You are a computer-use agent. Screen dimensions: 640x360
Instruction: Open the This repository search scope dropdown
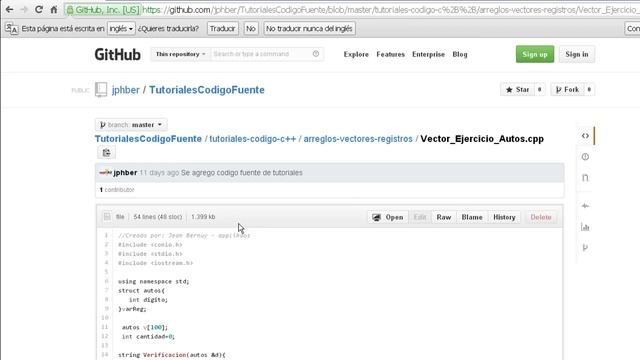[x=180, y=54]
